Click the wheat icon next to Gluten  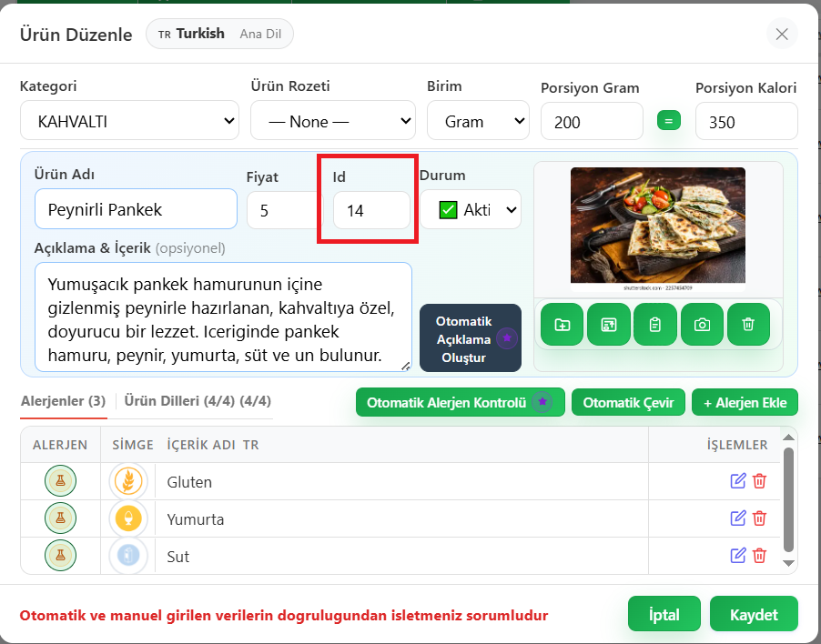point(127,481)
